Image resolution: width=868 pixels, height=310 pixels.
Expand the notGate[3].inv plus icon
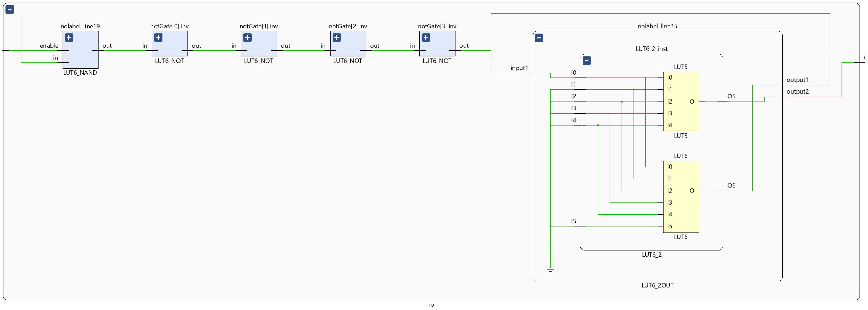(426, 38)
